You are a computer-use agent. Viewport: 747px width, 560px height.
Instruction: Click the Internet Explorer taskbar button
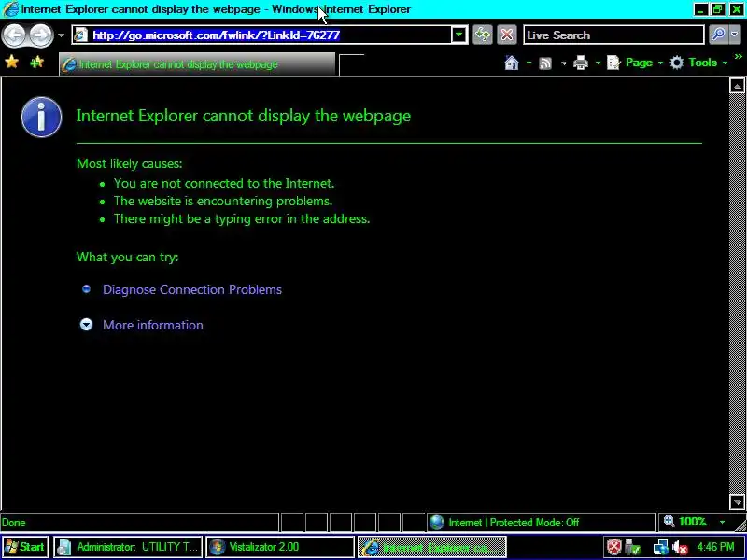(x=432, y=547)
